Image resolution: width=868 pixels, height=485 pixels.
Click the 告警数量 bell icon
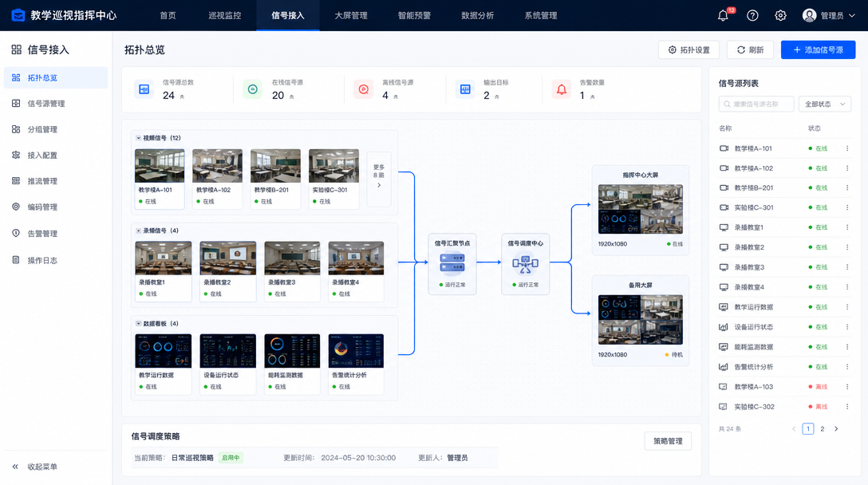tap(562, 89)
